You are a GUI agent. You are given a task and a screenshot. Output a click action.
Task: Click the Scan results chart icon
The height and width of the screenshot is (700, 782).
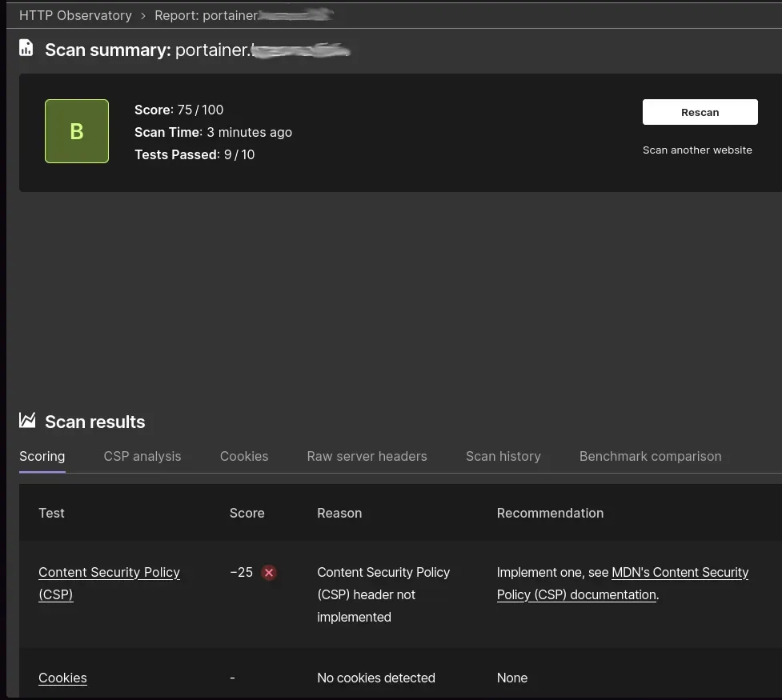[x=27, y=420]
